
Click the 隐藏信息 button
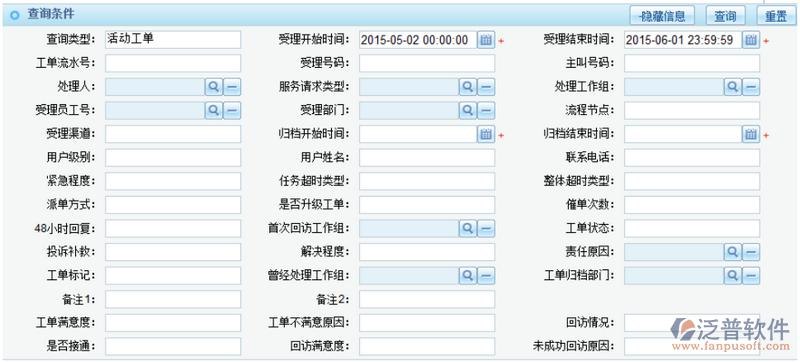point(662,16)
